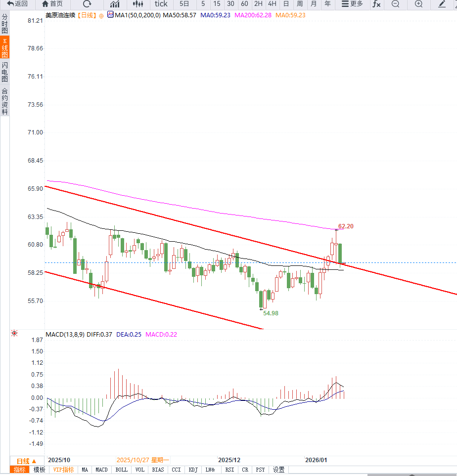Screen dimensions: 457x476
Task: Open the 分时图 side tab
Action: [x=4, y=24]
